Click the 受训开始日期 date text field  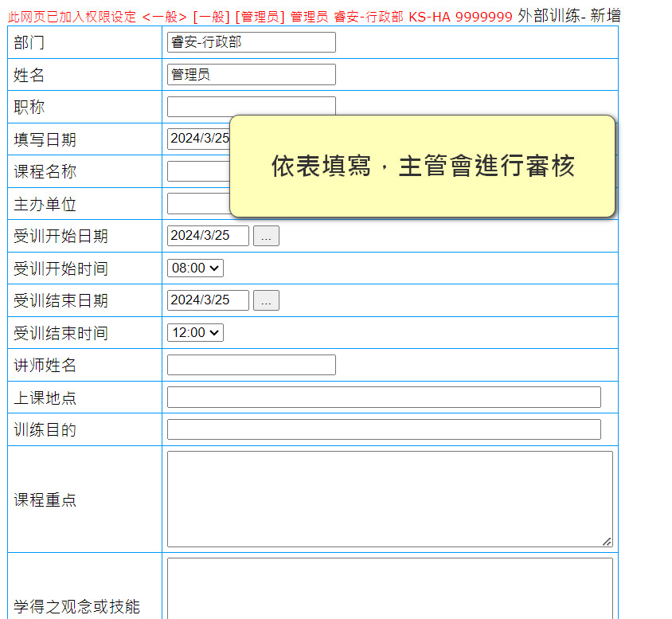208,236
